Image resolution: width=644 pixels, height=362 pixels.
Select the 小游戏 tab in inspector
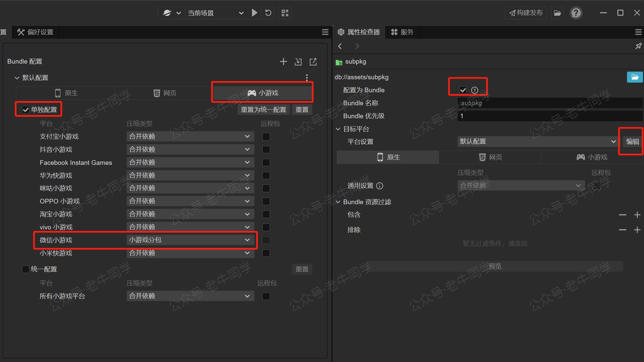pos(592,157)
